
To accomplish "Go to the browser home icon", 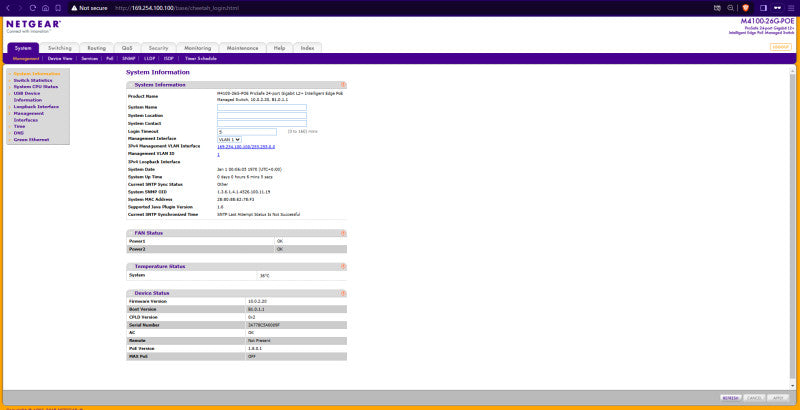I will coord(45,8).
